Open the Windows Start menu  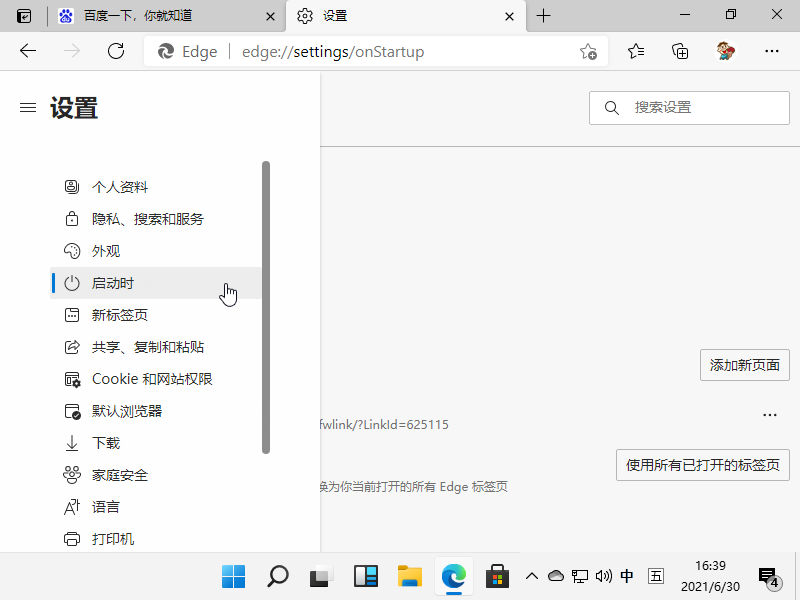[233, 576]
